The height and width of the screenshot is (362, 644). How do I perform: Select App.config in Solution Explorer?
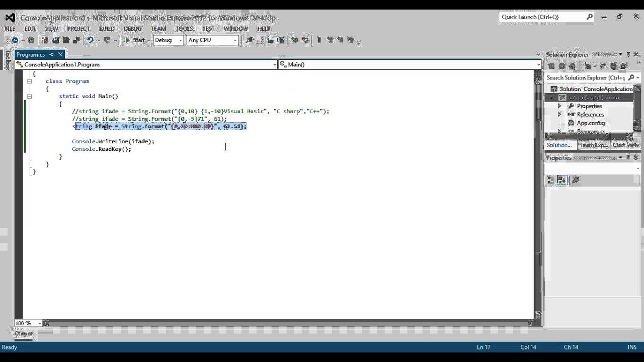[591, 123]
